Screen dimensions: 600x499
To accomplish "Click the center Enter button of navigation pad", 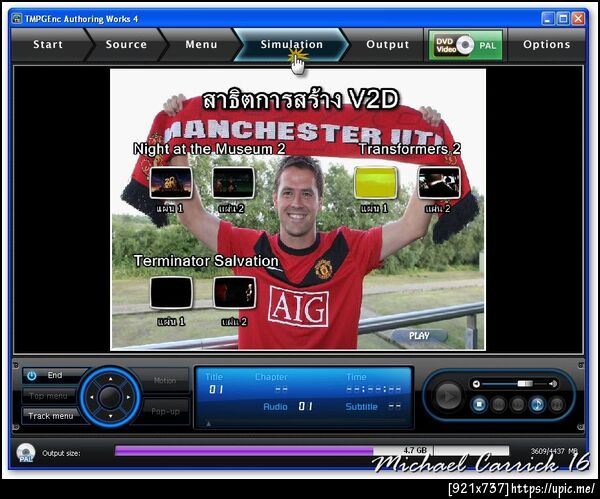I will tap(110, 397).
